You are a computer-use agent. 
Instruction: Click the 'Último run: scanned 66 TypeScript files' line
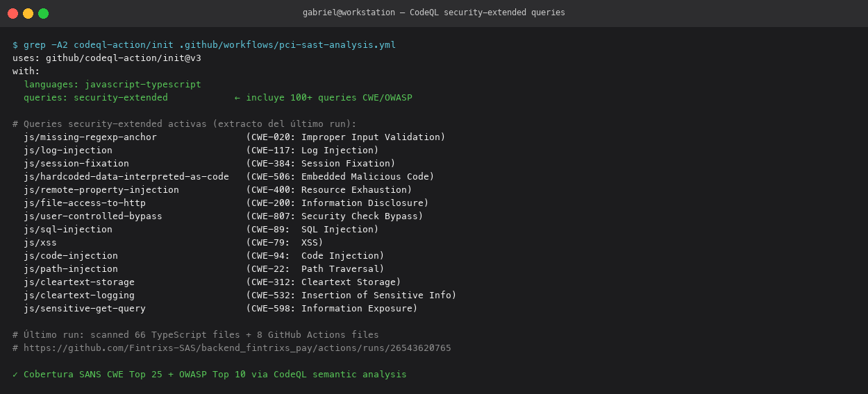(x=196, y=335)
